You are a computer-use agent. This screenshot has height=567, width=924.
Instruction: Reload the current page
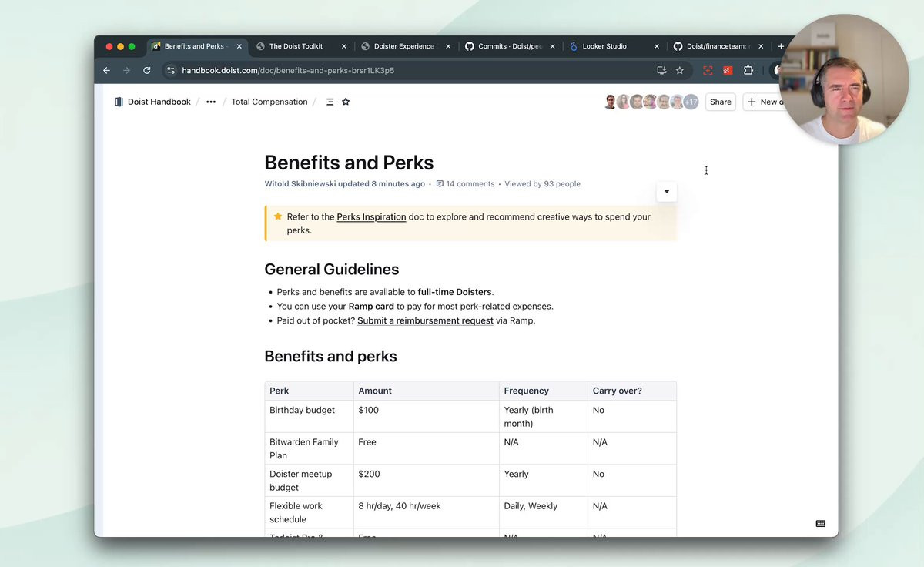click(147, 70)
